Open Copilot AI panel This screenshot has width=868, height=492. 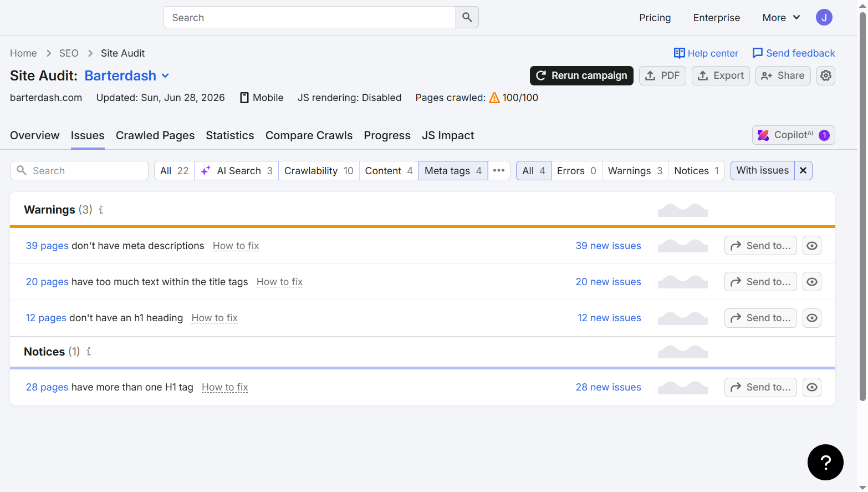(793, 135)
